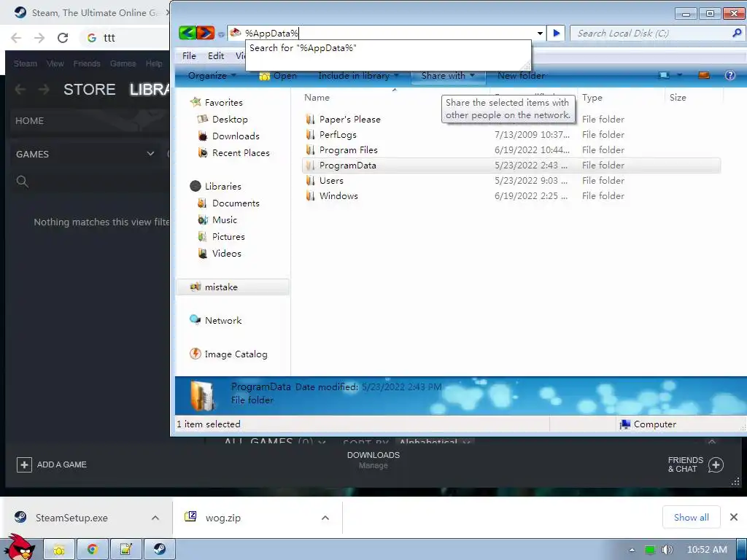Click HOME in Steam library
The width and height of the screenshot is (747, 560).
coord(29,121)
